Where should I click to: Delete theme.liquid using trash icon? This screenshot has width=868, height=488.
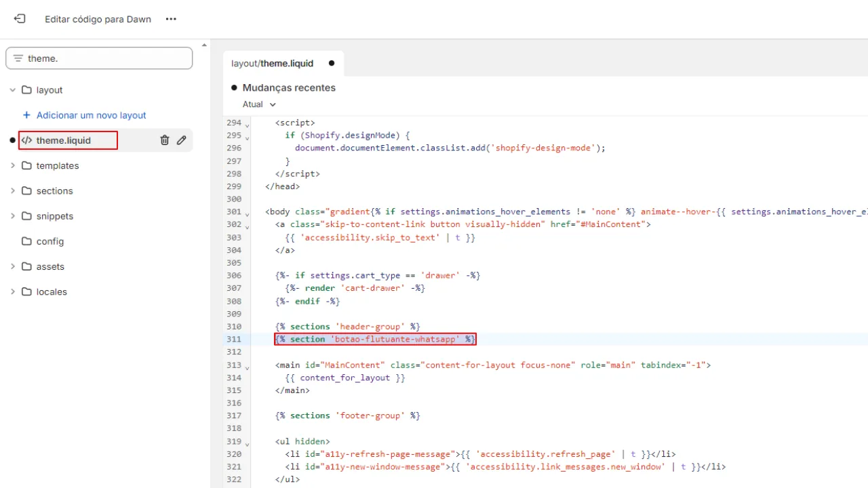[164, 140]
